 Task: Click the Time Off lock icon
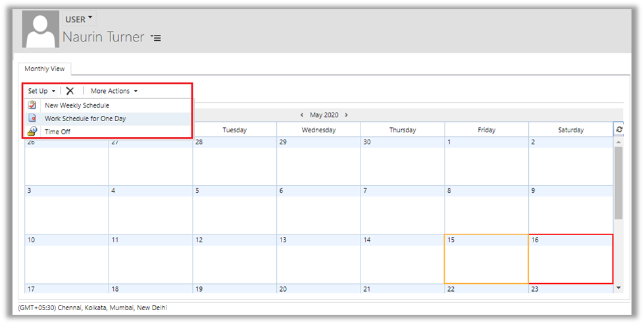32,132
